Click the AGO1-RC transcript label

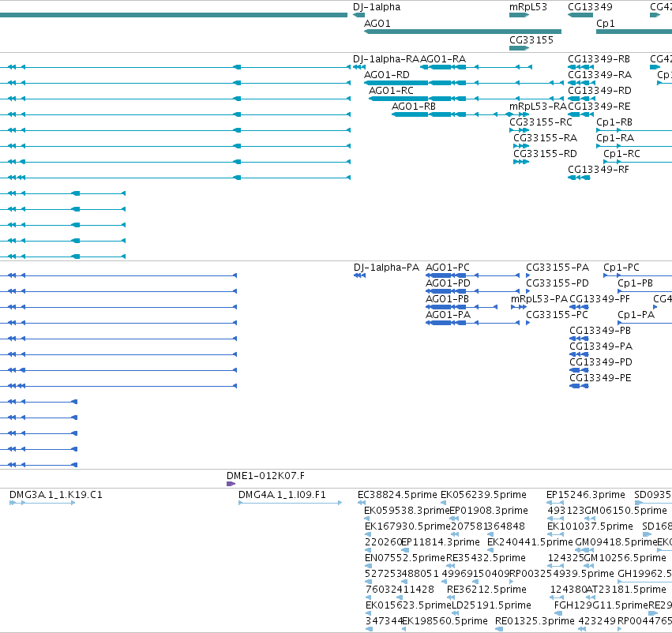pyautogui.click(x=391, y=90)
